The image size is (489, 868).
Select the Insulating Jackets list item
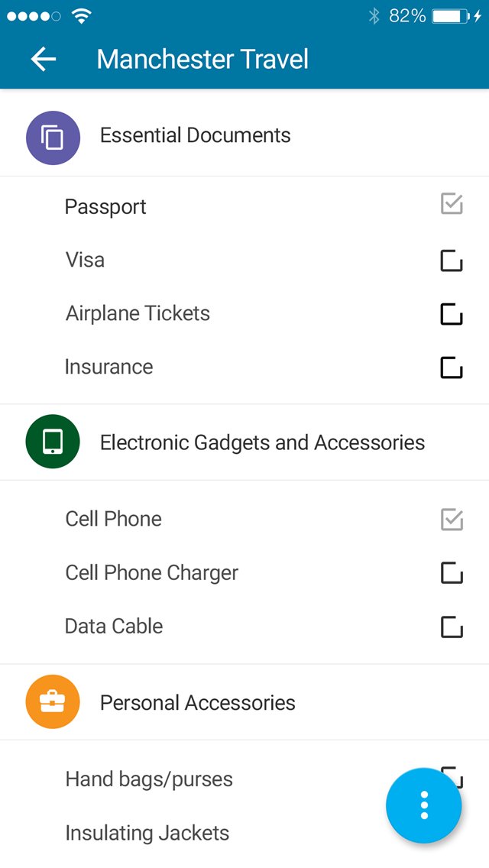[244, 833]
